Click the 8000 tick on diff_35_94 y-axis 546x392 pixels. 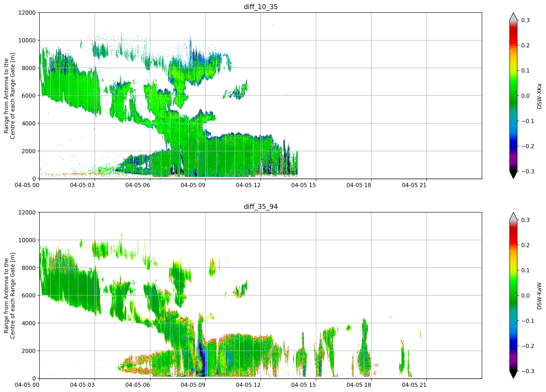(x=29, y=268)
